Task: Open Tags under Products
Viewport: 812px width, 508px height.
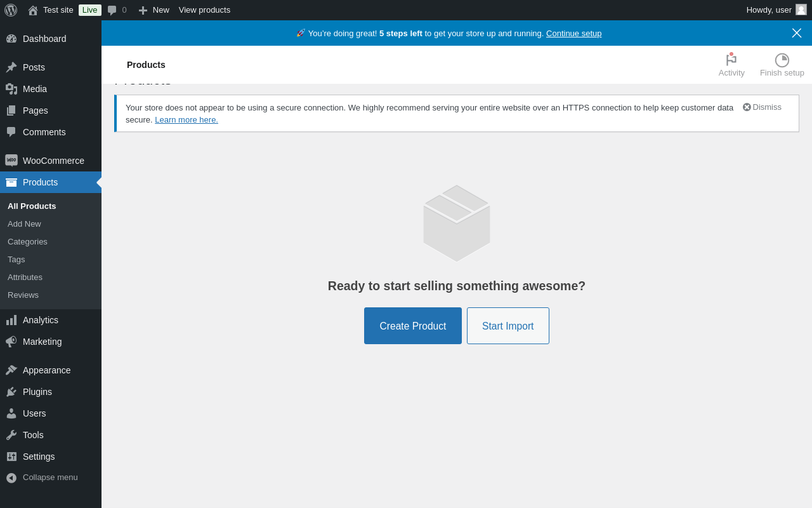Action: tap(16, 259)
